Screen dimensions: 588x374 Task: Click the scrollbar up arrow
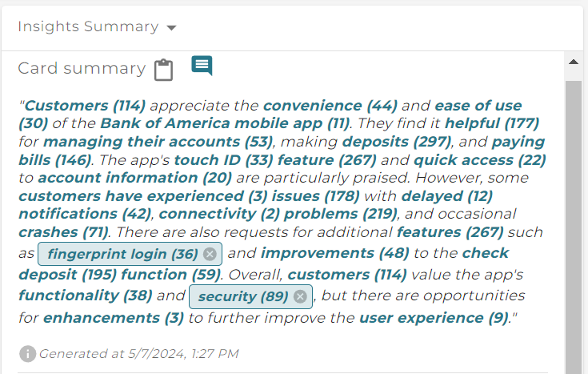tap(574, 62)
